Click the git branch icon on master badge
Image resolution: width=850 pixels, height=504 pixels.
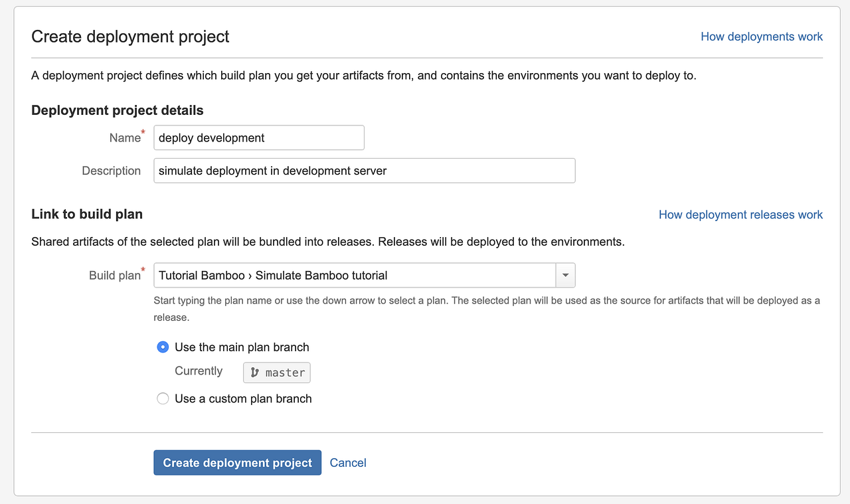[254, 372]
